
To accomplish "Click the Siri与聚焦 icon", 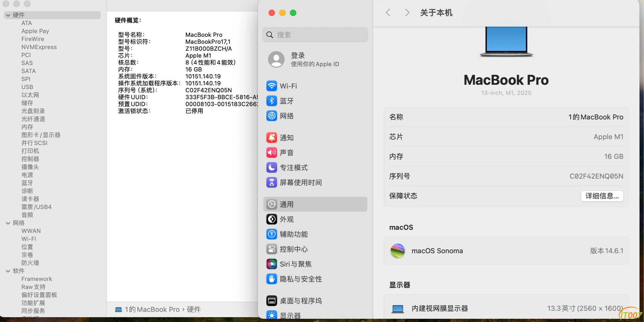I will [x=271, y=264].
